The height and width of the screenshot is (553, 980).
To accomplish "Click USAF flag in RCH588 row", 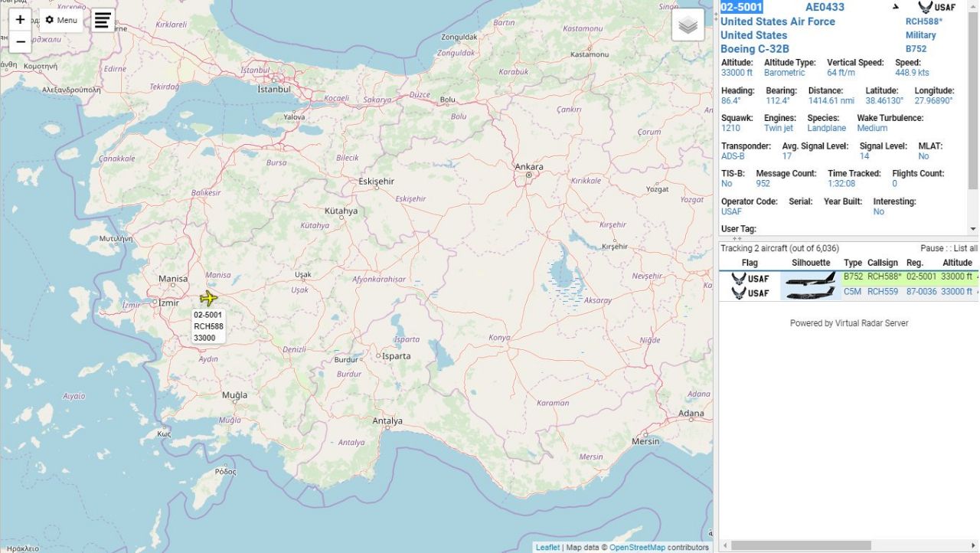I will tap(750, 279).
